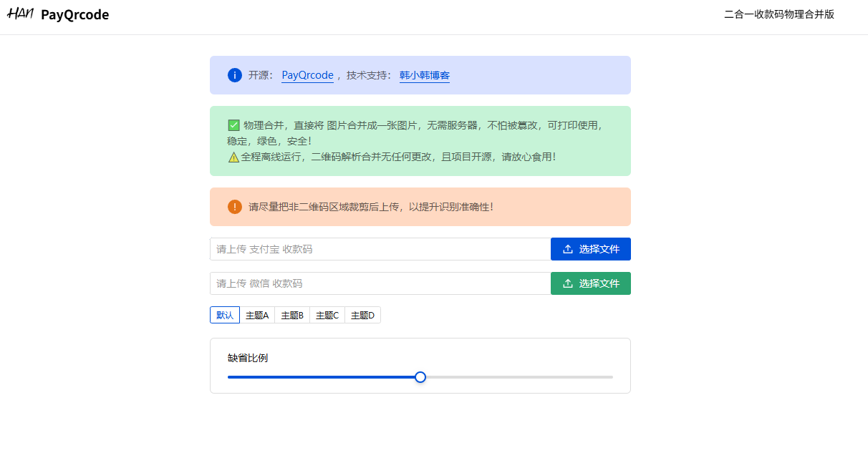Adjust the 缺省比例 ratio slider handle

pyautogui.click(x=420, y=377)
